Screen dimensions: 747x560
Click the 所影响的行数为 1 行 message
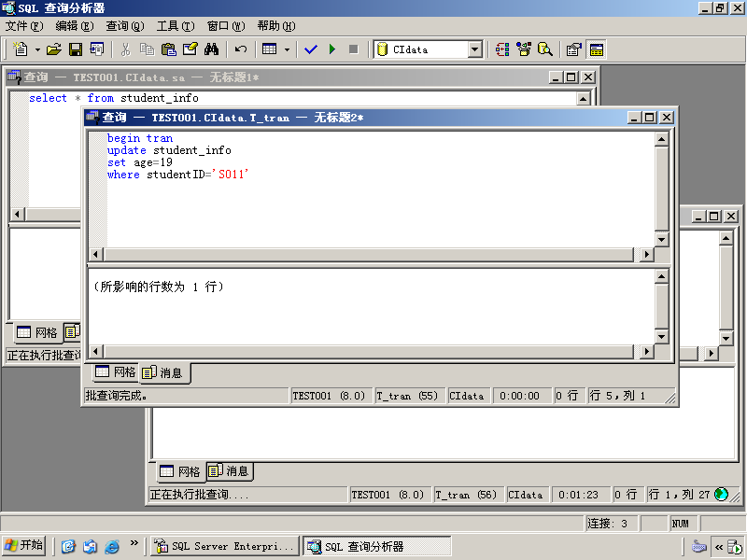(x=158, y=287)
